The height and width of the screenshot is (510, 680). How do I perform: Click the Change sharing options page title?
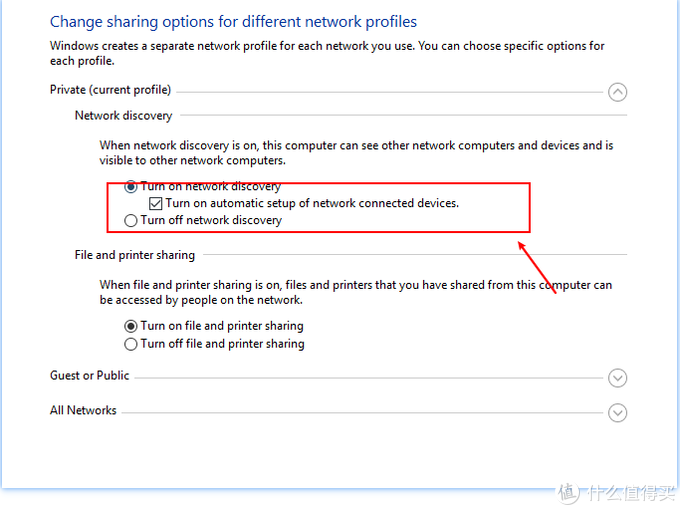pyautogui.click(x=233, y=22)
